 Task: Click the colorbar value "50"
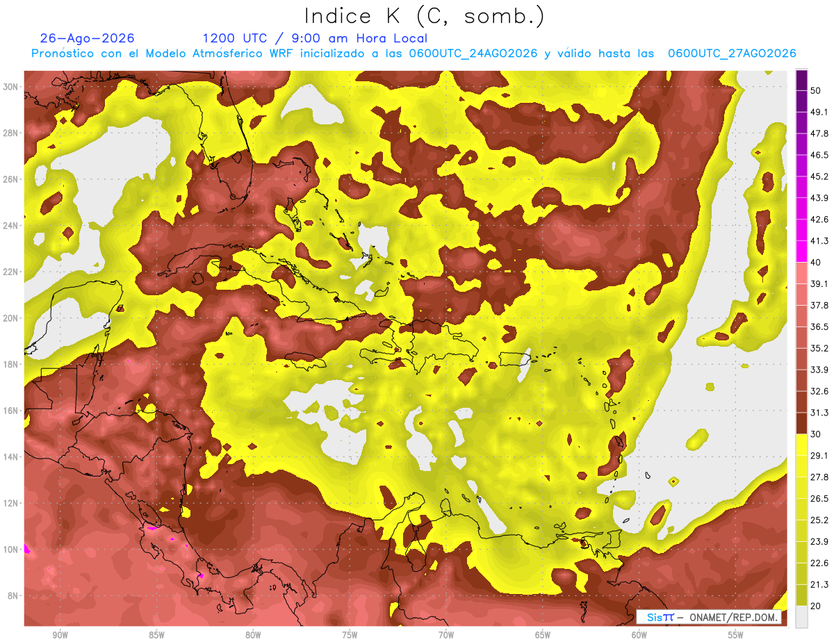(x=816, y=90)
